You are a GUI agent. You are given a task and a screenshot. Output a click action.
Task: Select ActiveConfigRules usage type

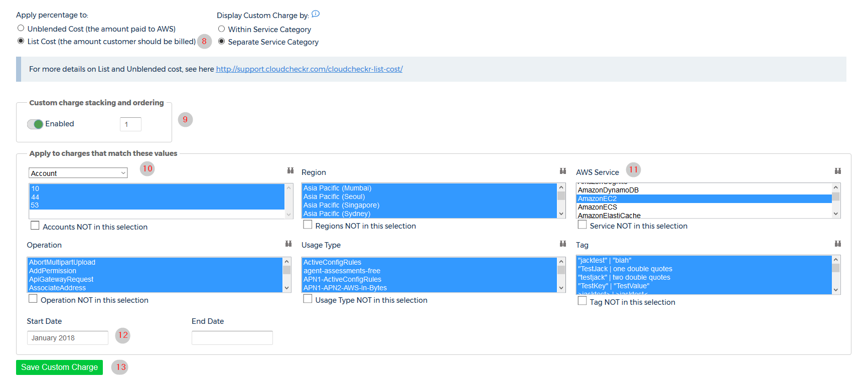click(429, 262)
